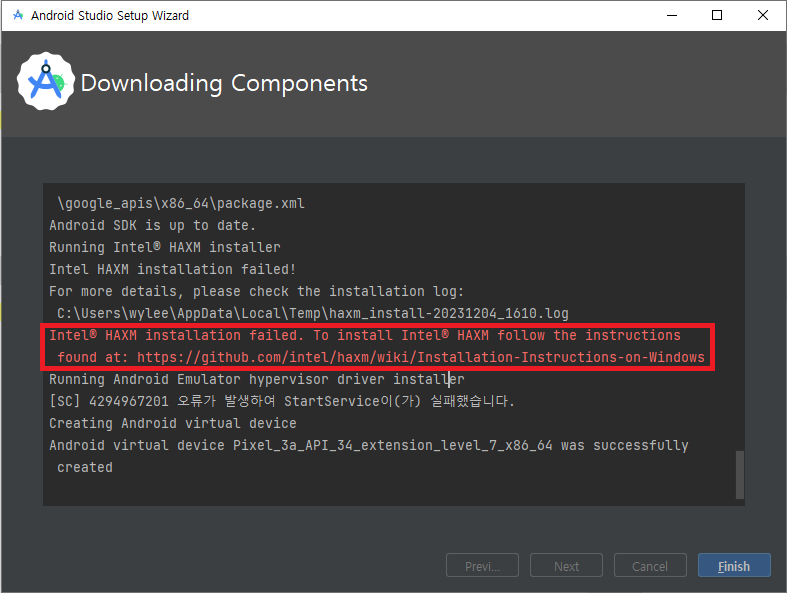Click the 'For more details, please check' line
The width and height of the screenshot is (787, 593).
click(256, 291)
